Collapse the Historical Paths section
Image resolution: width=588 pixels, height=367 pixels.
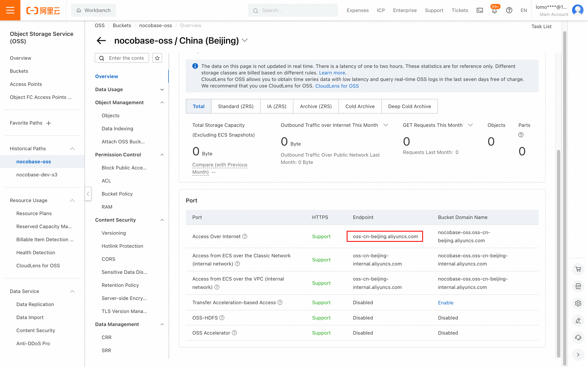pyautogui.click(x=72, y=149)
